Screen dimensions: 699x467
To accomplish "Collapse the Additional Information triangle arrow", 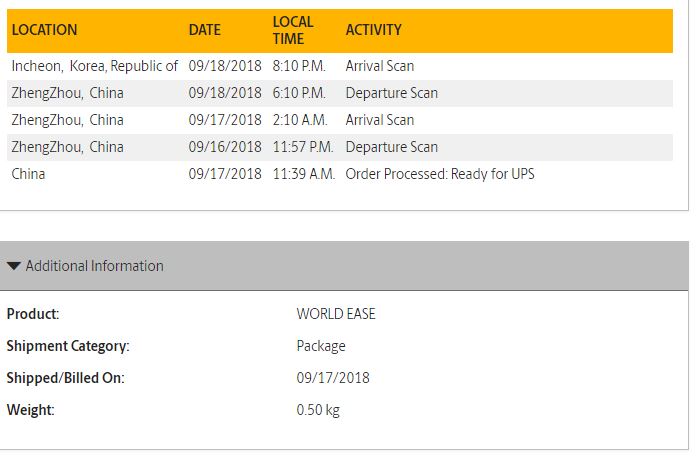I will pyautogui.click(x=14, y=266).
